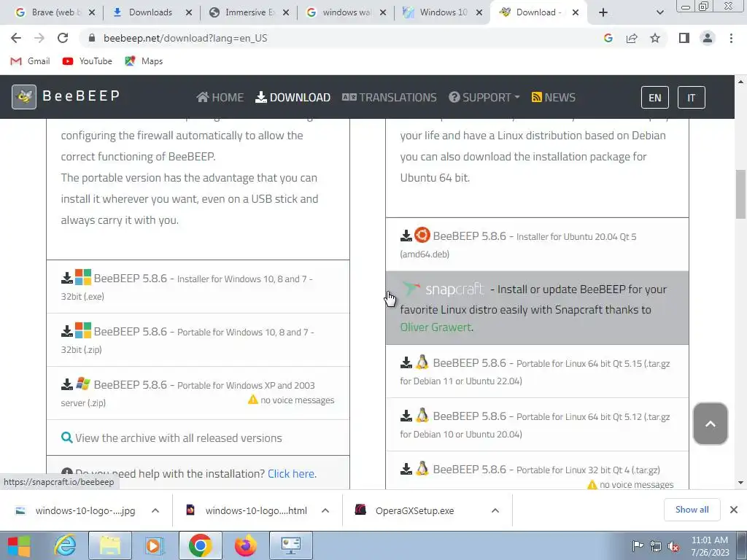
Task: Reload the page with the refresh icon
Action: (63, 38)
